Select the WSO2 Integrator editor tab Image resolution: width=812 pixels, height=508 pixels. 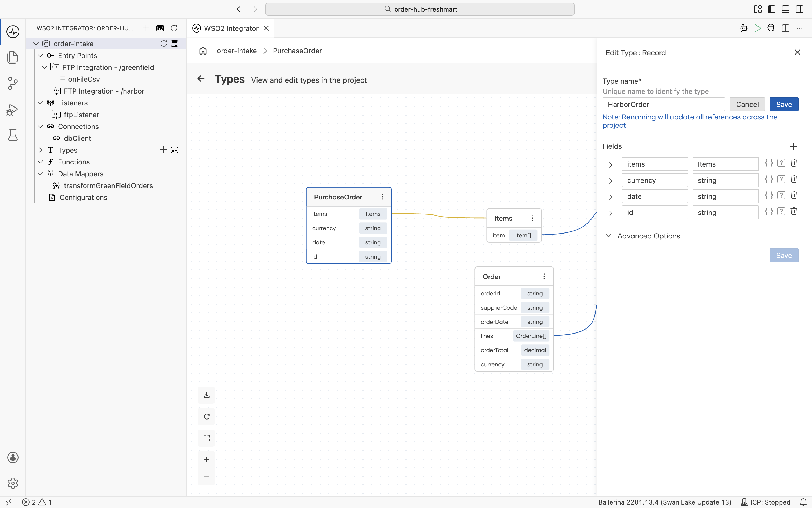[x=230, y=28]
